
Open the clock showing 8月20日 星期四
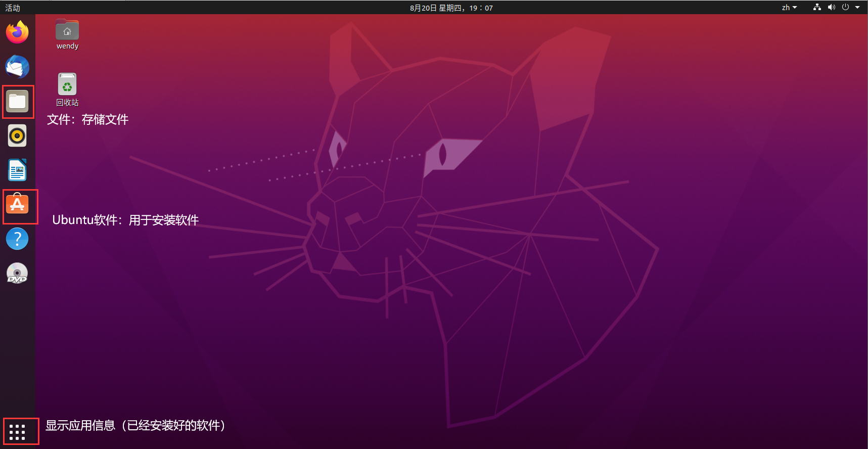451,8
